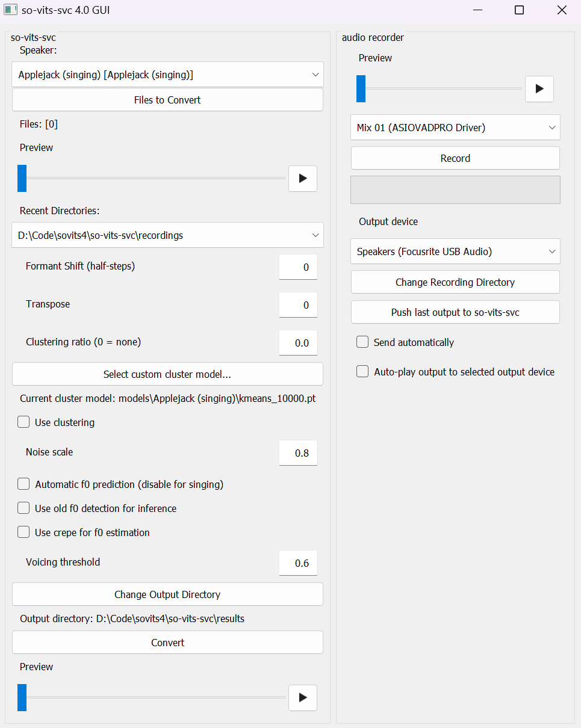Screen dimensions: 581x728
Task: Maximize the so-vits-svc window
Action: pyautogui.click(x=519, y=10)
